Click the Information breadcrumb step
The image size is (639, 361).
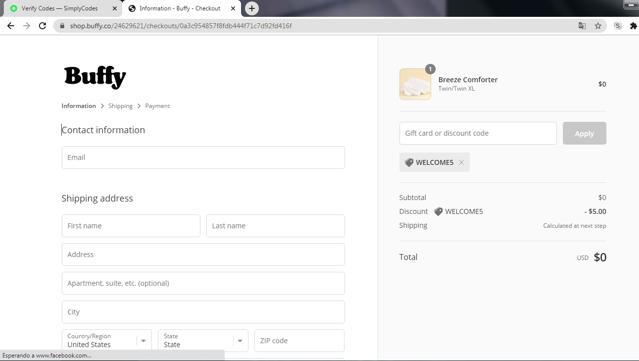tap(79, 106)
